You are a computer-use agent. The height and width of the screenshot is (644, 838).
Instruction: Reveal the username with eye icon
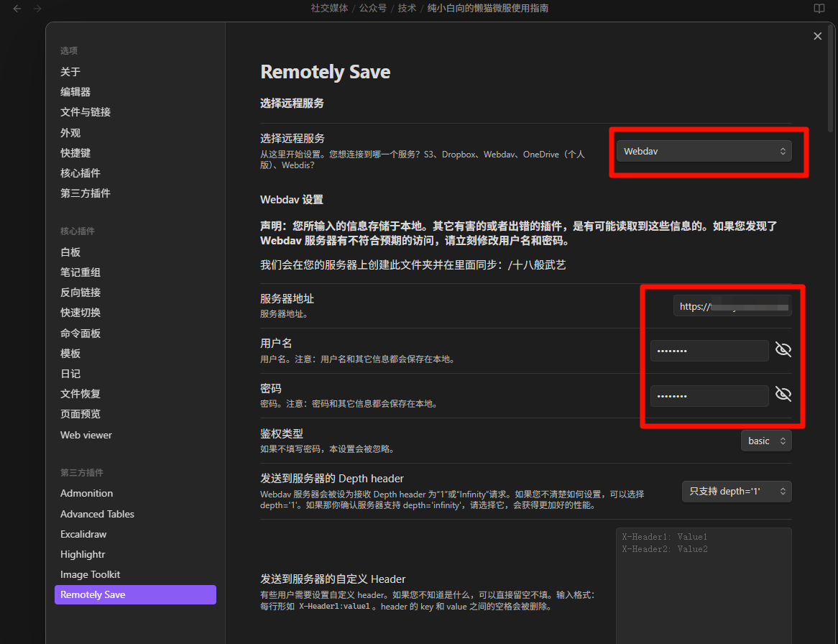coord(783,349)
